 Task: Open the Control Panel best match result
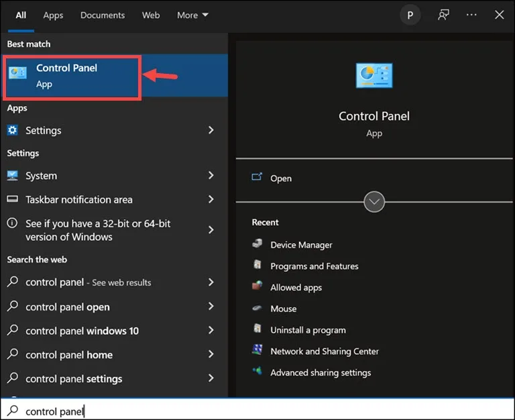coord(114,76)
